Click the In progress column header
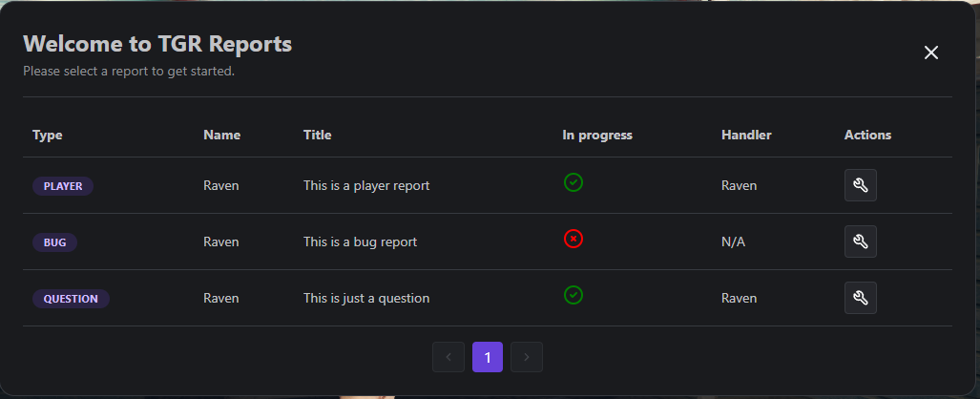Image resolution: width=980 pixels, height=399 pixels. [x=597, y=136]
